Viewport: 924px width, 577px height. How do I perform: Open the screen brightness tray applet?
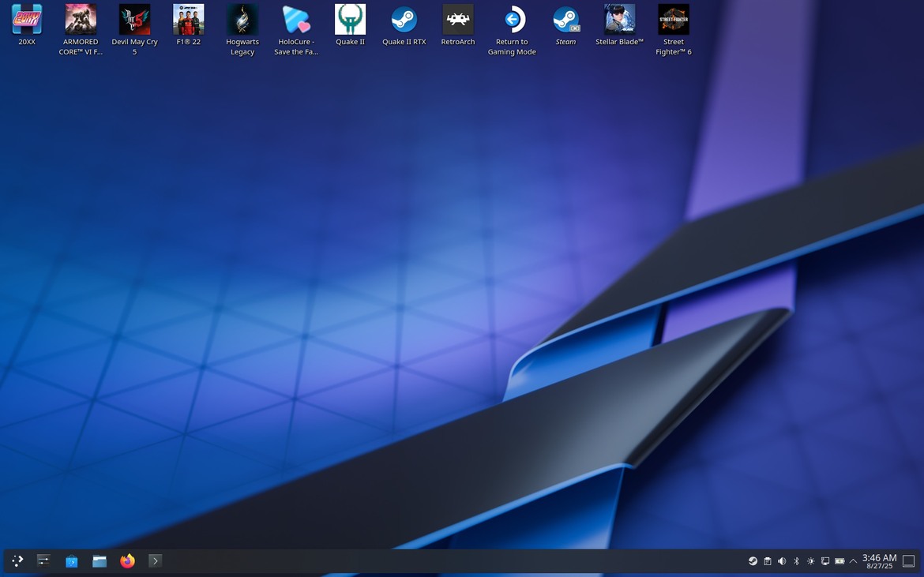click(810, 561)
